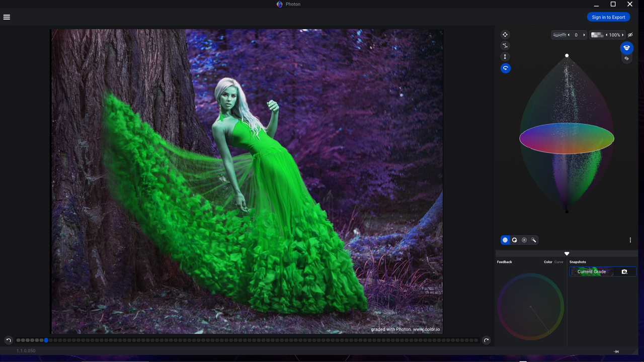Image resolution: width=644 pixels, height=362 pixels.
Task: Click the version number 1.1.0.050
Action: point(26,351)
